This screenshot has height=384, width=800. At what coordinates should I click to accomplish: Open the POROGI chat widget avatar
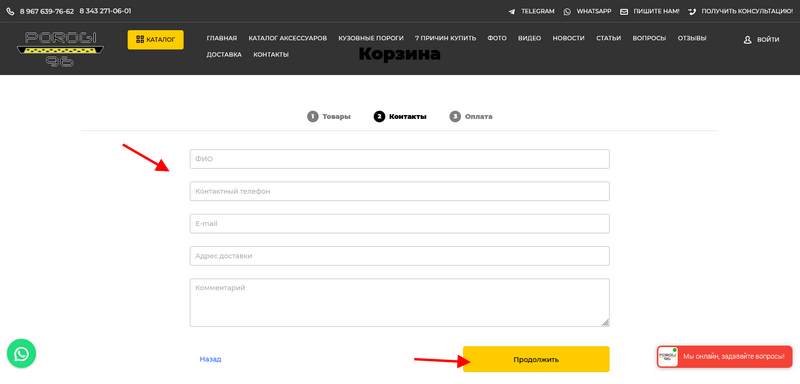coord(668,357)
